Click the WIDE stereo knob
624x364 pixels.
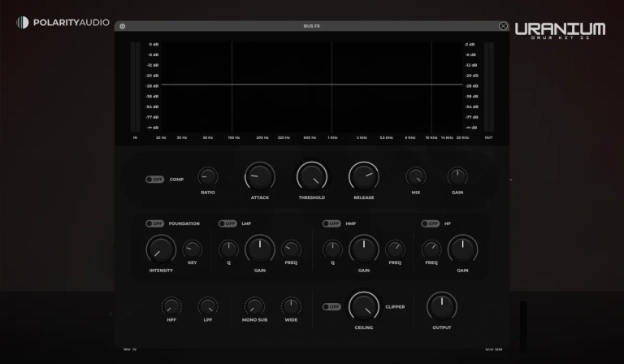291,306
